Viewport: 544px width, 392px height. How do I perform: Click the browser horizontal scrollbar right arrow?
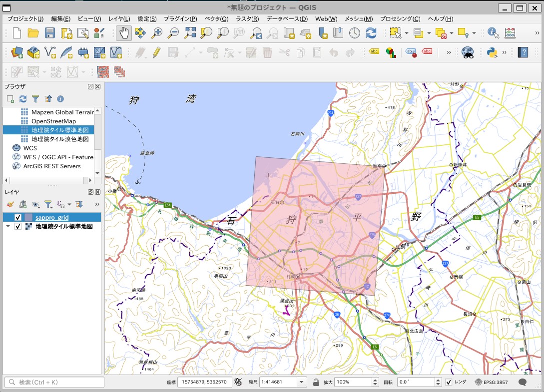click(x=90, y=180)
